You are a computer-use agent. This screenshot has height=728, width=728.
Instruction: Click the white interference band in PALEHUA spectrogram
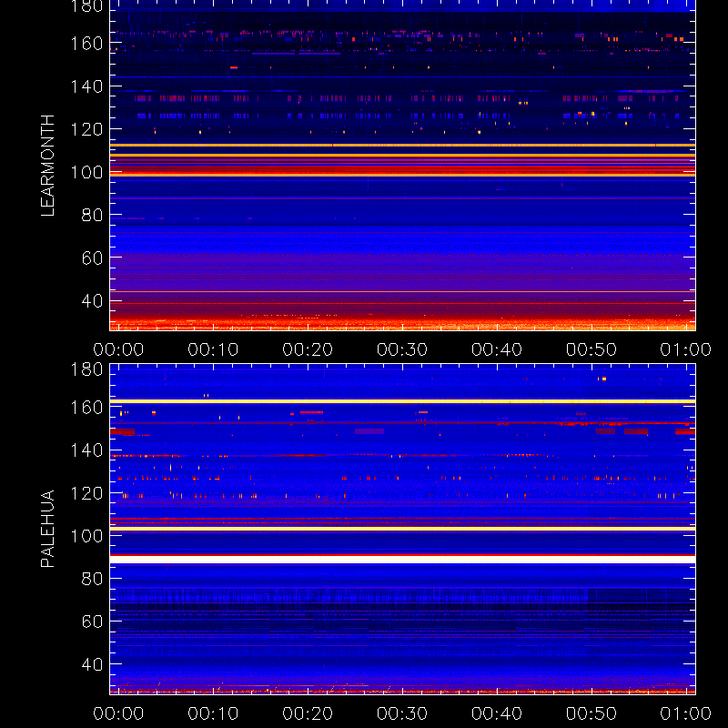pos(402,560)
